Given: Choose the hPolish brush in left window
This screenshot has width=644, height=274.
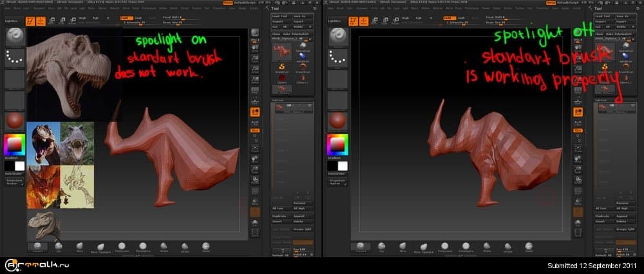Looking at the screenshot, I should [x=185, y=246].
